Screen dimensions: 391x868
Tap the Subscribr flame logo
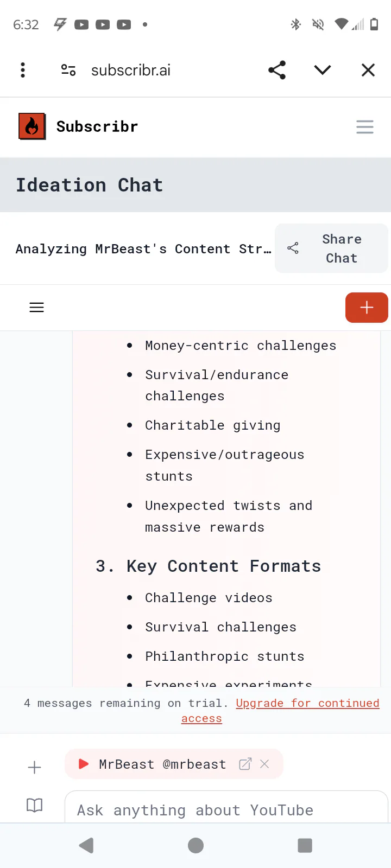point(32,126)
